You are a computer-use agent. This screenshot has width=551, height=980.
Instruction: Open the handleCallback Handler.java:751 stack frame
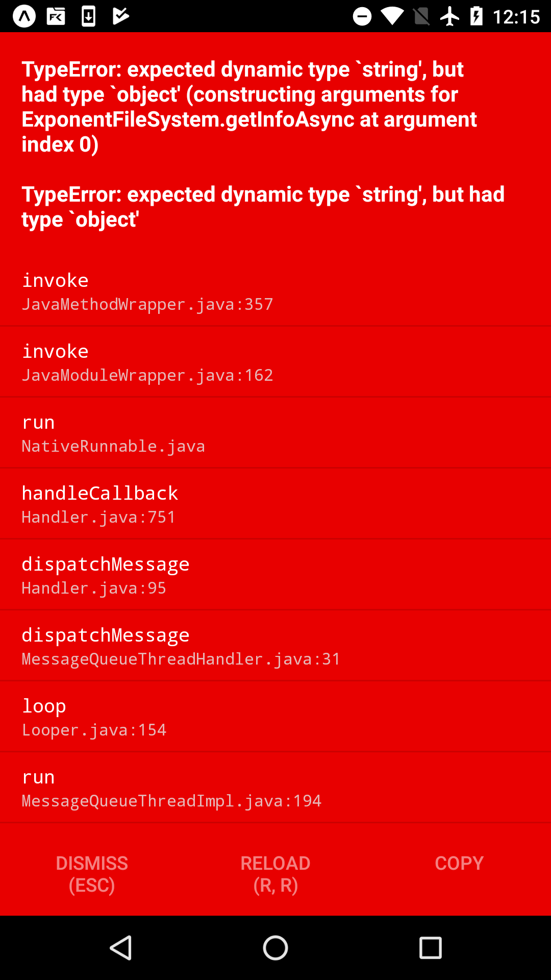pyautogui.click(x=275, y=504)
